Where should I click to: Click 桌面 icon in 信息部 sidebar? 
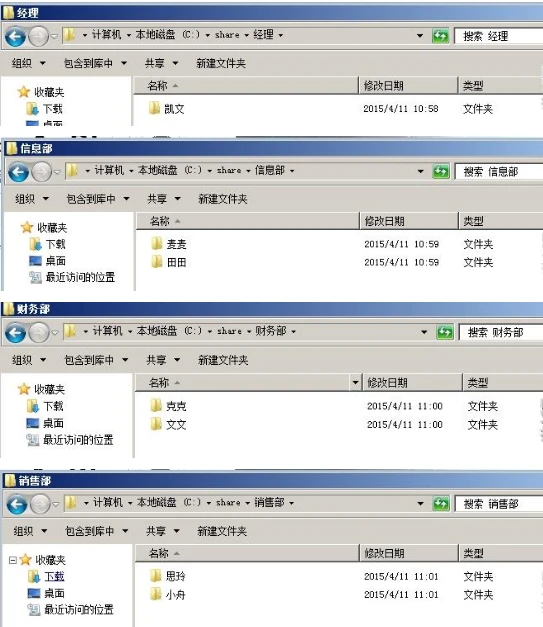(35, 261)
